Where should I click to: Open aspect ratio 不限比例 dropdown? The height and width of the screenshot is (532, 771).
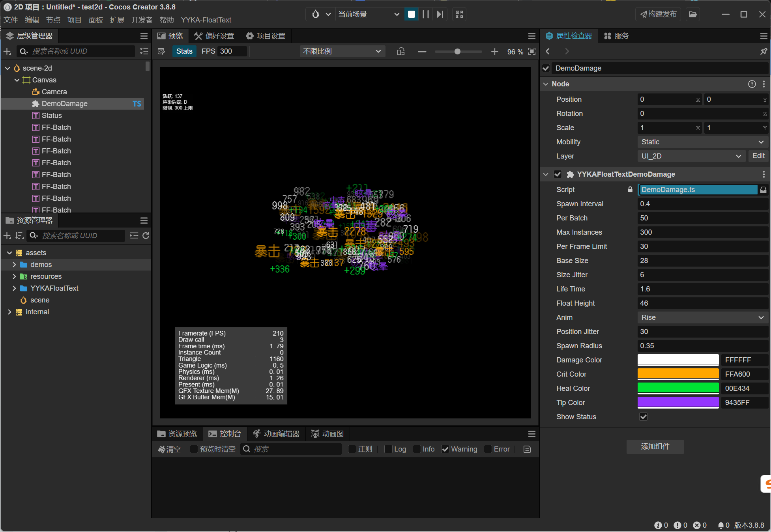[342, 51]
